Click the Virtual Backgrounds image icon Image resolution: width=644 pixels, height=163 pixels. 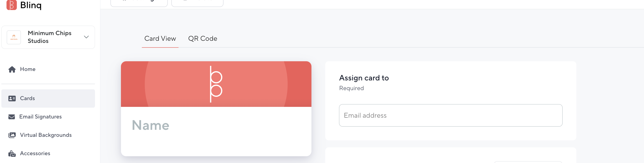(12, 135)
